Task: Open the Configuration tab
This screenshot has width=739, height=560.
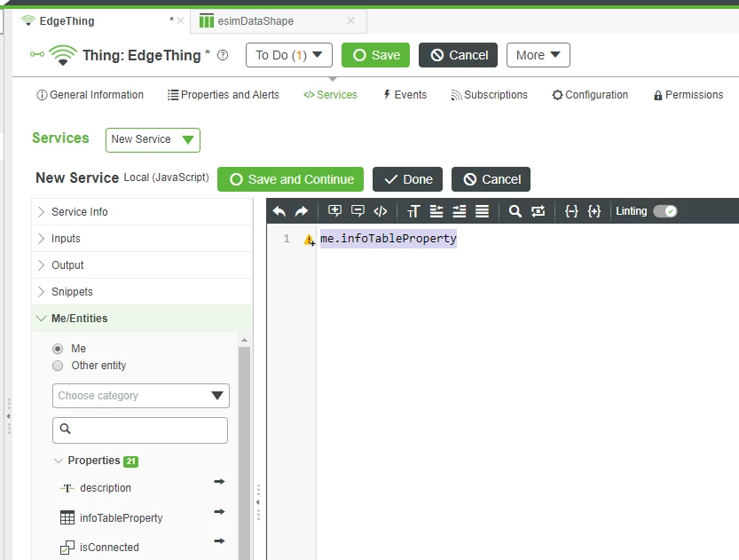Action: point(590,95)
